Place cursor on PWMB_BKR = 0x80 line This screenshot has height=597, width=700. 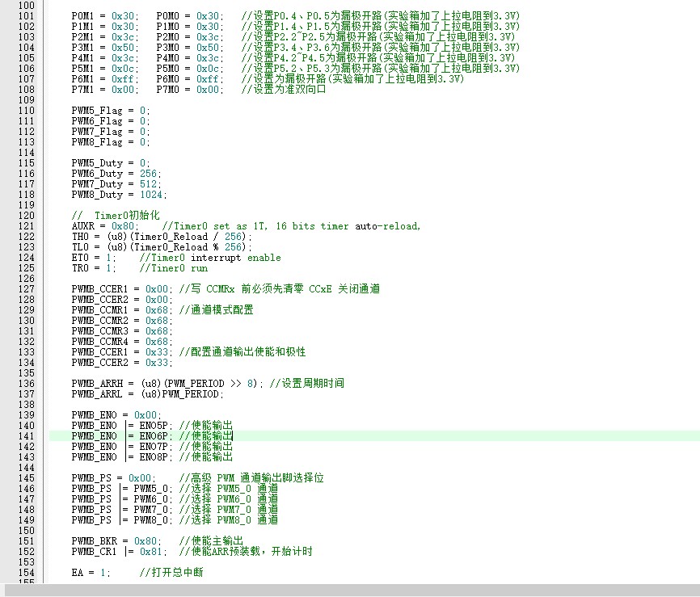click(x=116, y=541)
